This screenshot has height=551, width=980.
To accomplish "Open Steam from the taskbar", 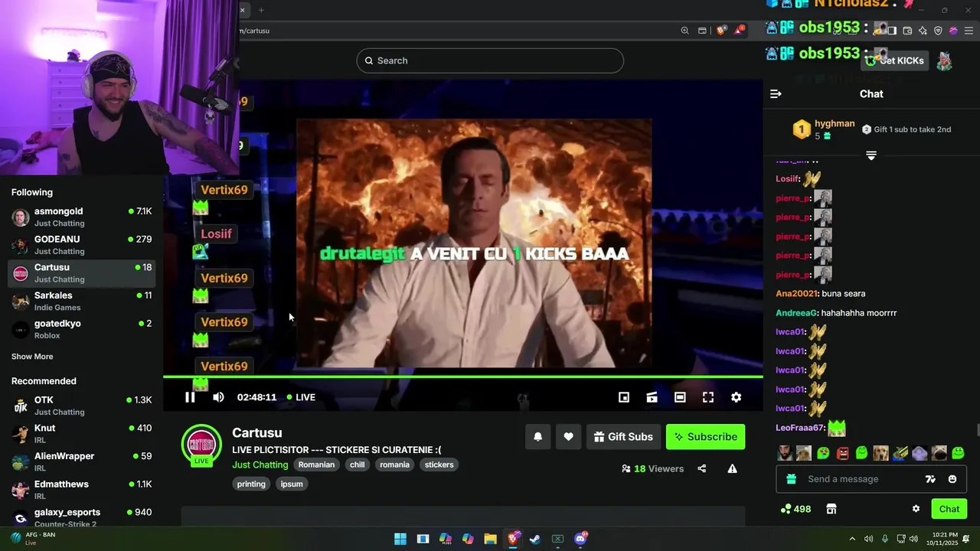I will click(x=535, y=539).
